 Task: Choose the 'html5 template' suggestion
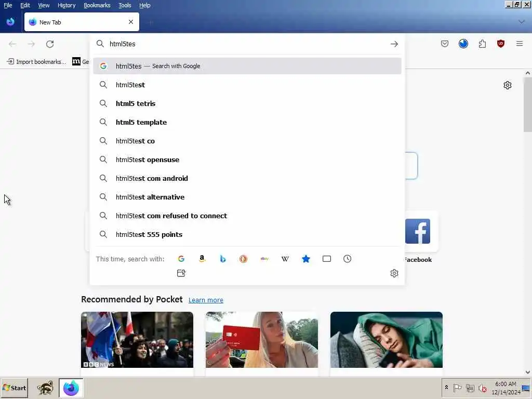(x=247, y=122)
